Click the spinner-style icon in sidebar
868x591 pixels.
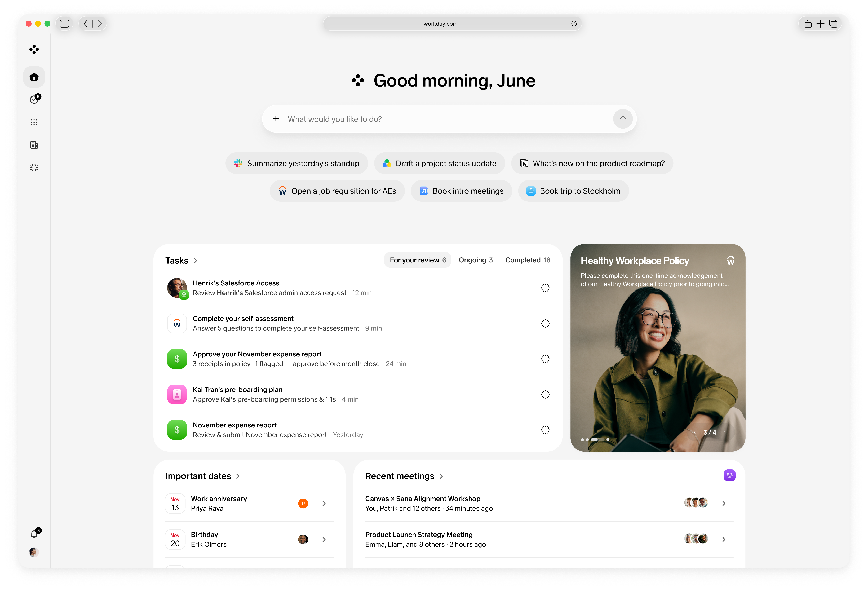pyautogui.click(x=34, y=168)
